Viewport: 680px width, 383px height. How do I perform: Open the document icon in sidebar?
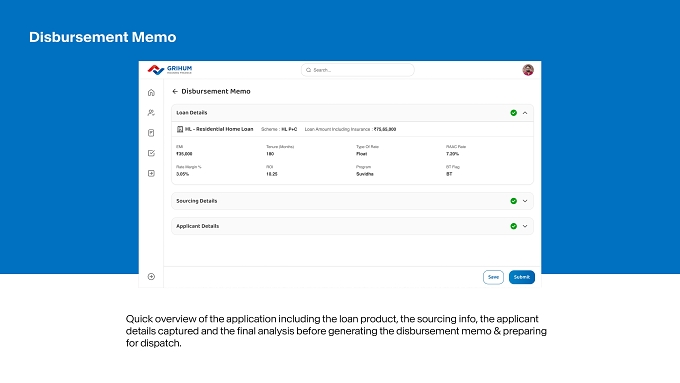pyautogui.click(x=151, y=133)
